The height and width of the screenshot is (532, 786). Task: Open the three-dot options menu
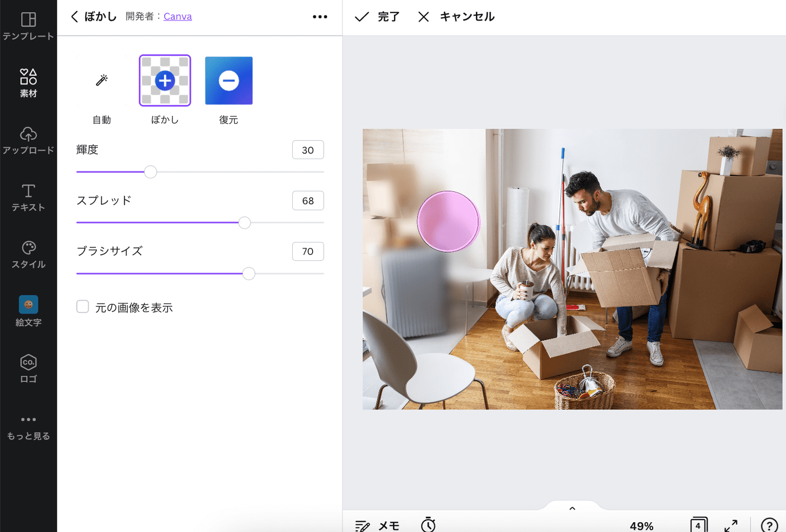(x=320, y=17)
